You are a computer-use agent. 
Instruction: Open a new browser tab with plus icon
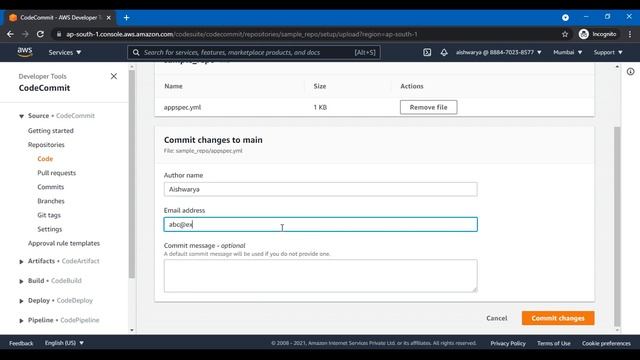[127, 18]
